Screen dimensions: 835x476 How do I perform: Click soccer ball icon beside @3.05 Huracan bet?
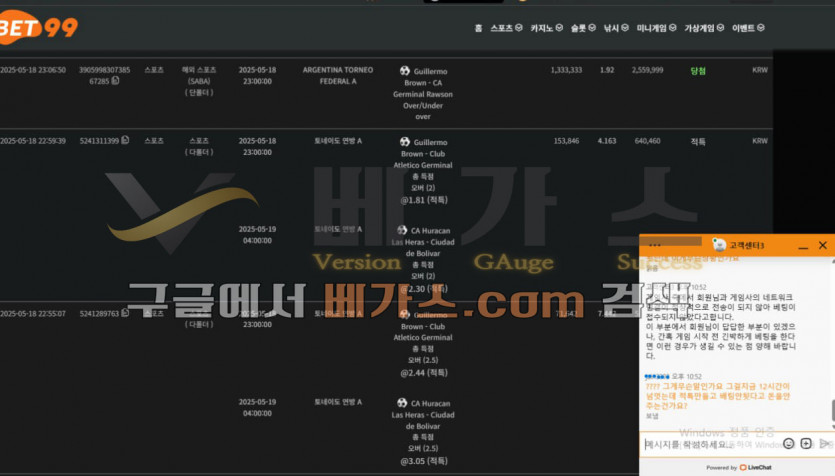pyautogui.click(x=402, y=403)
